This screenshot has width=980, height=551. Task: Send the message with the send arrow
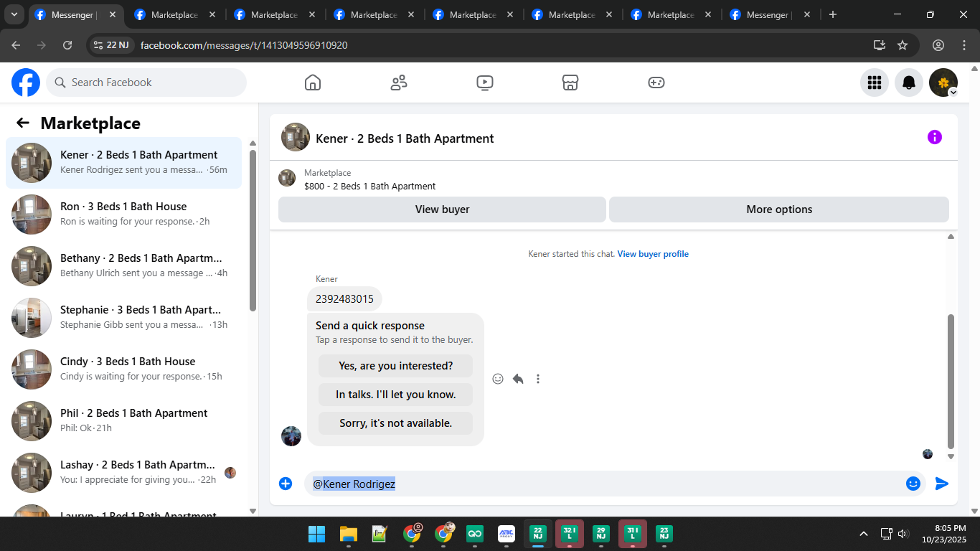click(x=942, y=484)
